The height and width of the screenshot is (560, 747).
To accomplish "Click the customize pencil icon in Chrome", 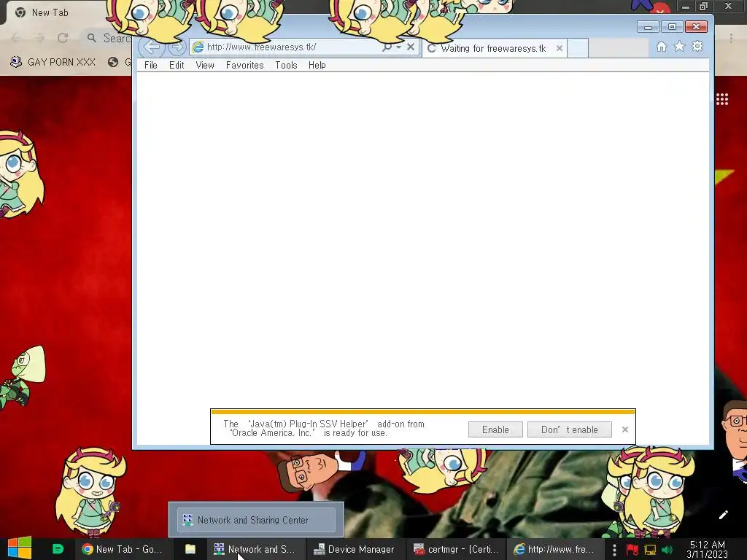I will click(x=723, y=515).
